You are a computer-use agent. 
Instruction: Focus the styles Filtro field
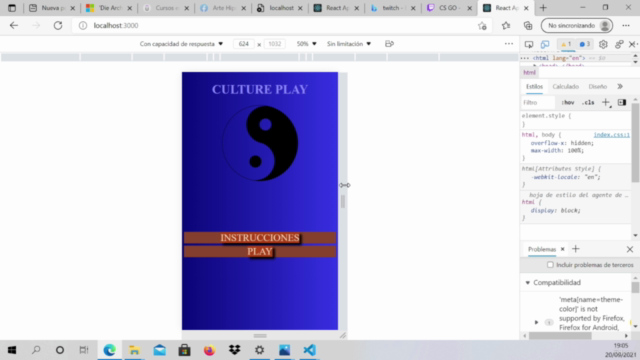[538, 102]
